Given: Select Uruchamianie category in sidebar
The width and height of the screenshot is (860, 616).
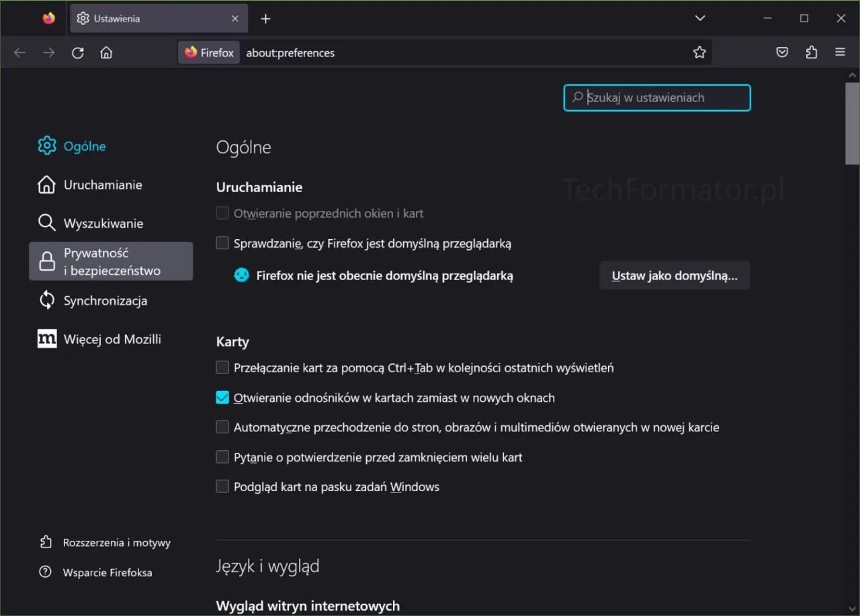Looking at the screenshot, I should click(111, 185).
